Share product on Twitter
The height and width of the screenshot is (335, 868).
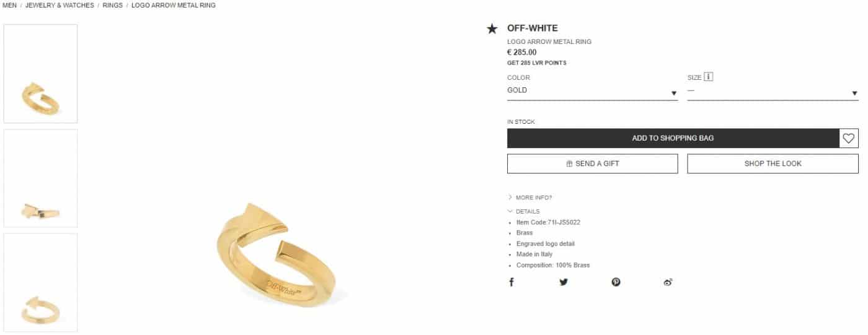564,282
